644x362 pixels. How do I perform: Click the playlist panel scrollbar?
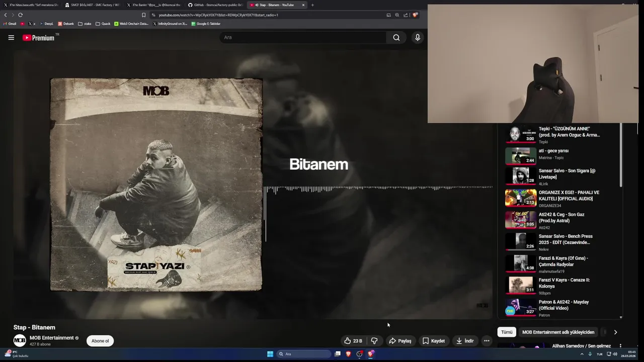click(621, 156)
